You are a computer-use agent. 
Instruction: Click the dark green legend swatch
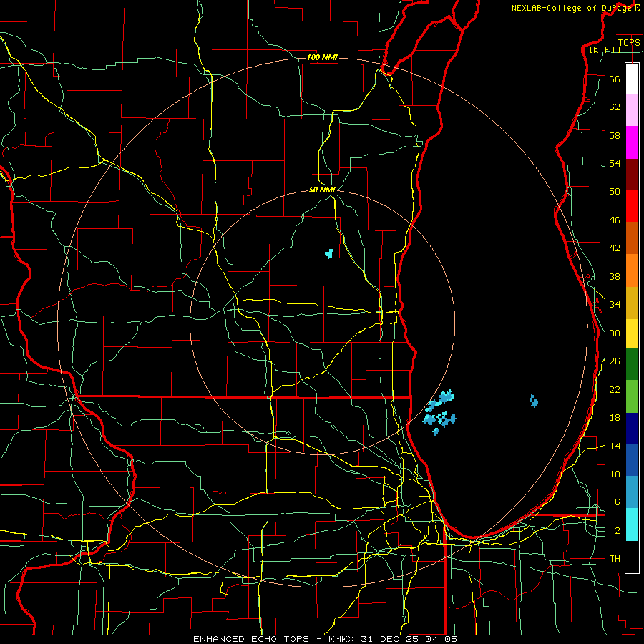click(x=632, y=364)
